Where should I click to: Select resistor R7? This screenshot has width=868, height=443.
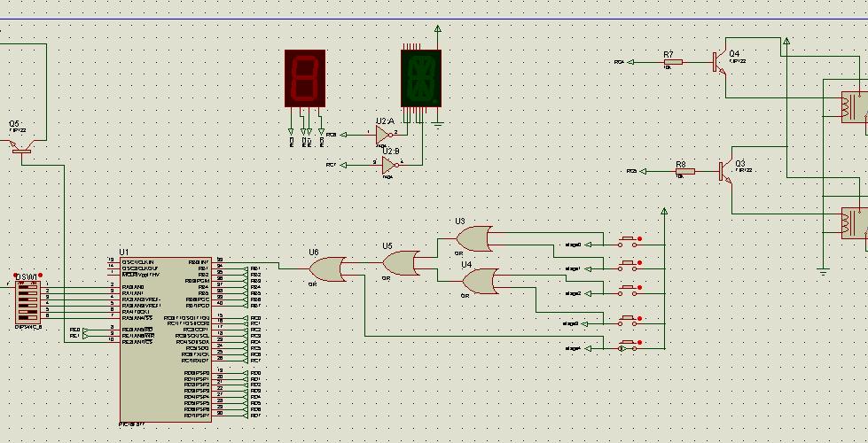click(674, 62)
